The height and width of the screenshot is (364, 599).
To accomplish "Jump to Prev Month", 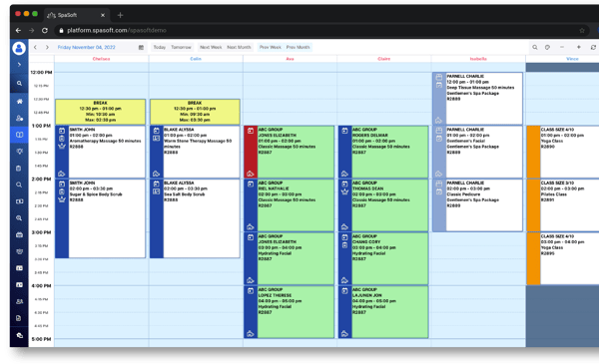I will click(x=298, y=47).
